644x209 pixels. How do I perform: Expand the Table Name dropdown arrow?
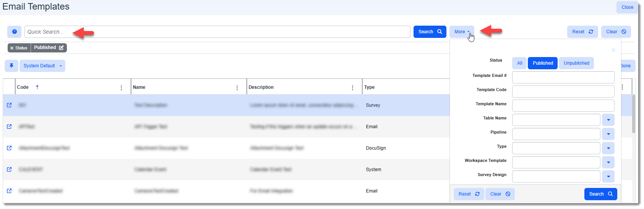tap(608, 120)
